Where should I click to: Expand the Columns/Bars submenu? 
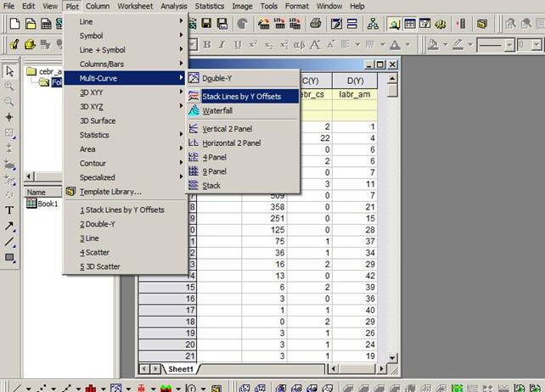tap(126, 64)
